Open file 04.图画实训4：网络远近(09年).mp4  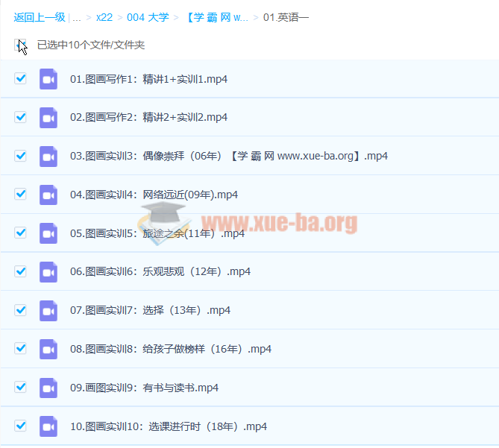154,195
